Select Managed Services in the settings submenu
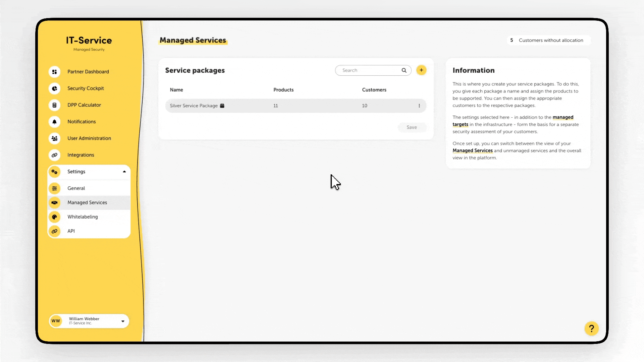This screenshot has height=362, width=644. [x=87, y=202]
